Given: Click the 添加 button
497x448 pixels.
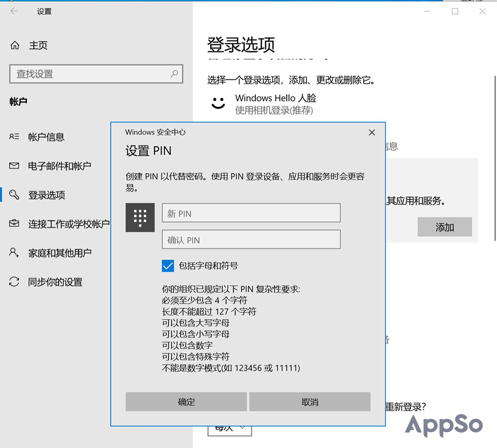Looking at the screenshot, I should pyautogui.click(x=444, y=227).
